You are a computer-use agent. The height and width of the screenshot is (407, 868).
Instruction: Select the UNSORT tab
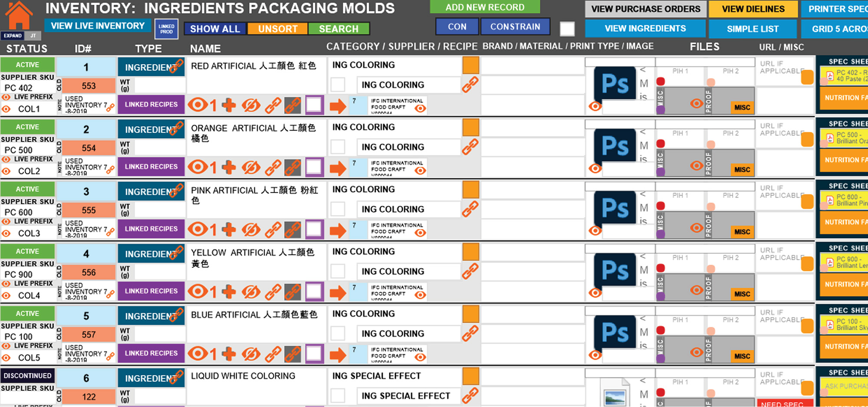tap(278, 29)
